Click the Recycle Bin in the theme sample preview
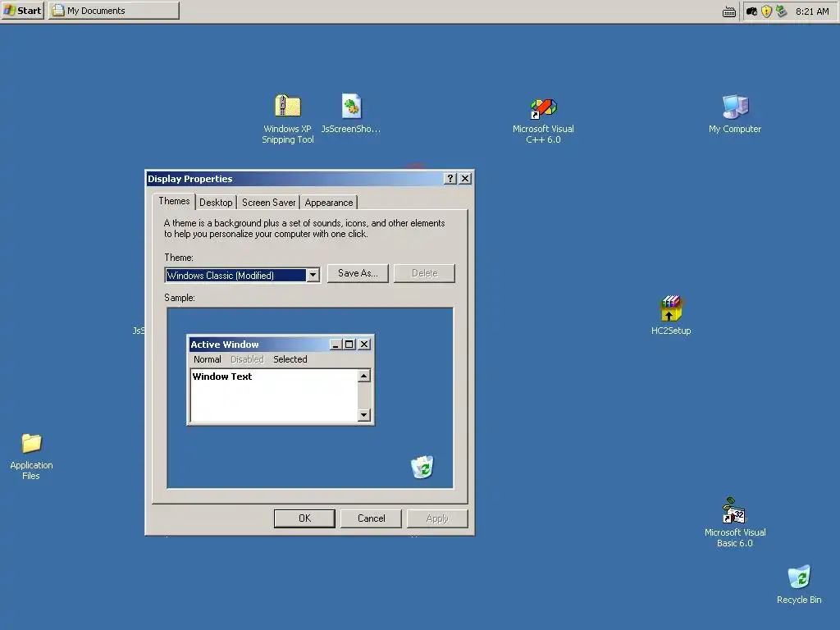840x630 pixels. click(422, 467)
